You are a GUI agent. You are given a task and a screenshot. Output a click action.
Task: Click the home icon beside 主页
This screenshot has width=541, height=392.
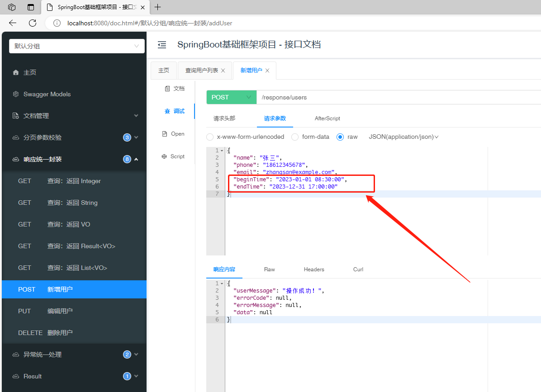point(15,72)
